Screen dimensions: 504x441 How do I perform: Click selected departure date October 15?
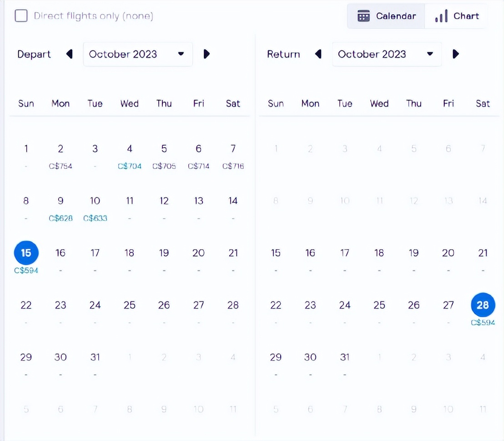pos(26,253)
